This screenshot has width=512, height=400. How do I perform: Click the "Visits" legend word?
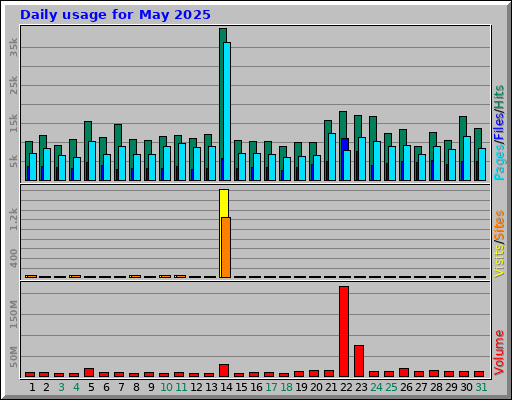click(x=499, y=260)
